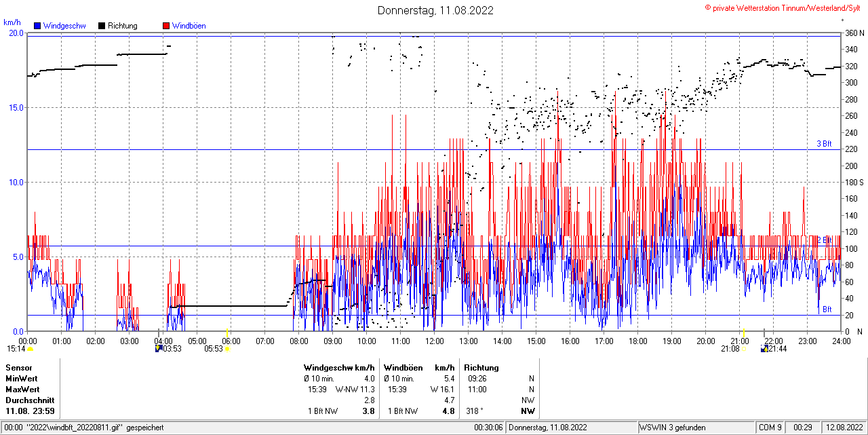
Task: Click the current gust value '4.8'
Action: tap(448, 411)
